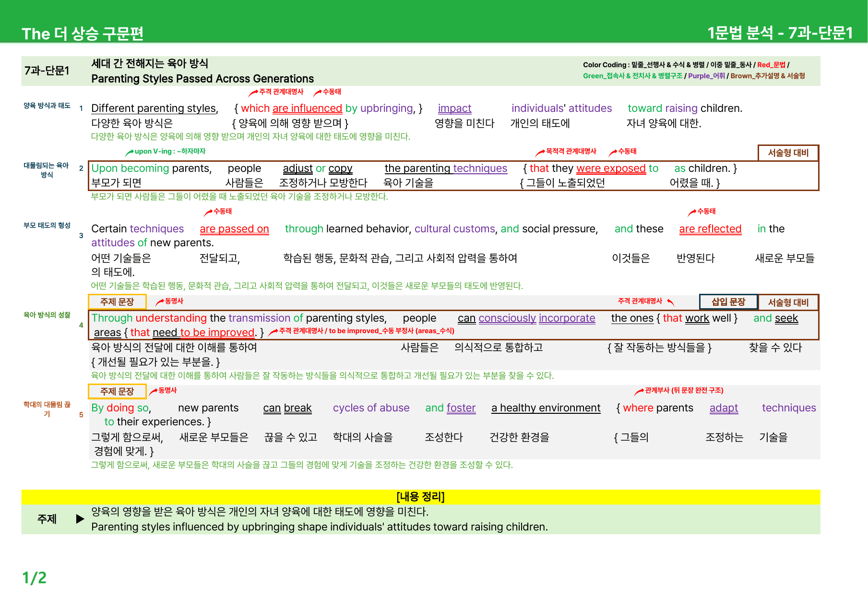
Task: Click the header title The 더 상승 구문편
Action: pyautogui.click(x=83, y=33)
